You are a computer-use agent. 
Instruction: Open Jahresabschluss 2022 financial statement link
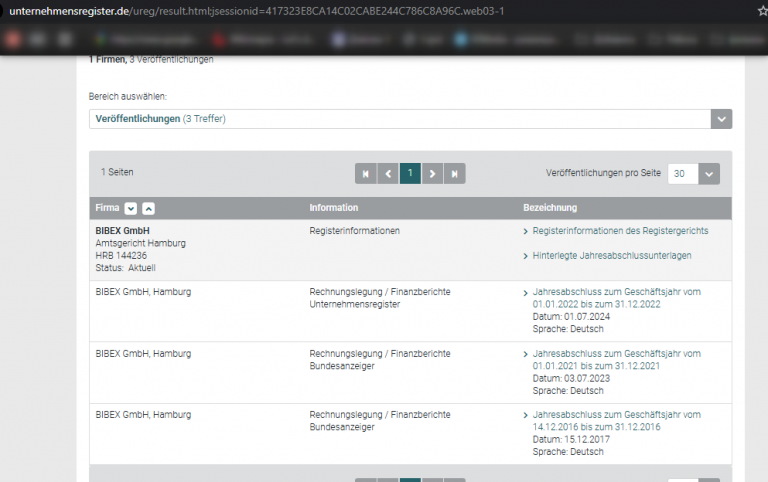coord(616,298)
